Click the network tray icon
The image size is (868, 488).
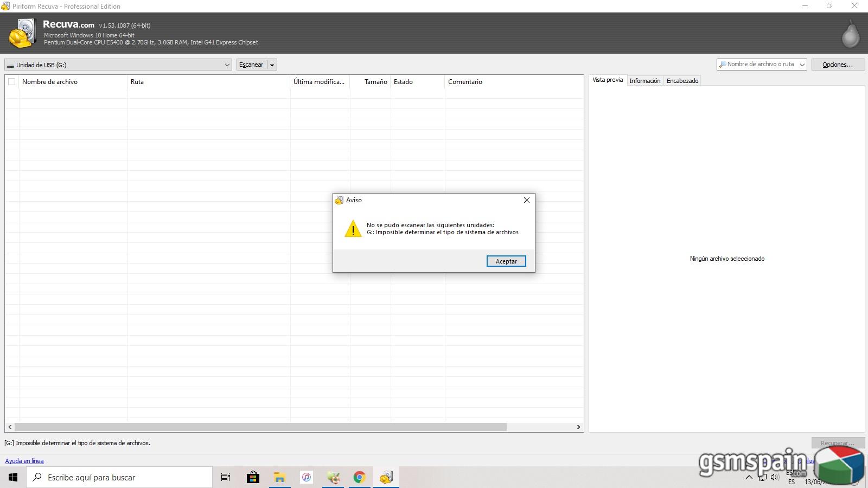coord(762,477)
